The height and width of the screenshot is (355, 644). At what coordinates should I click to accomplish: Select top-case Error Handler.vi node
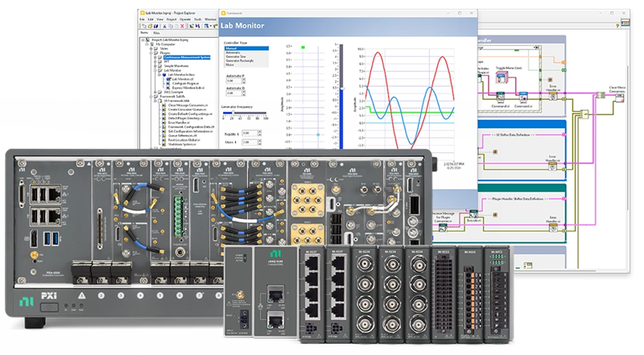553,96
